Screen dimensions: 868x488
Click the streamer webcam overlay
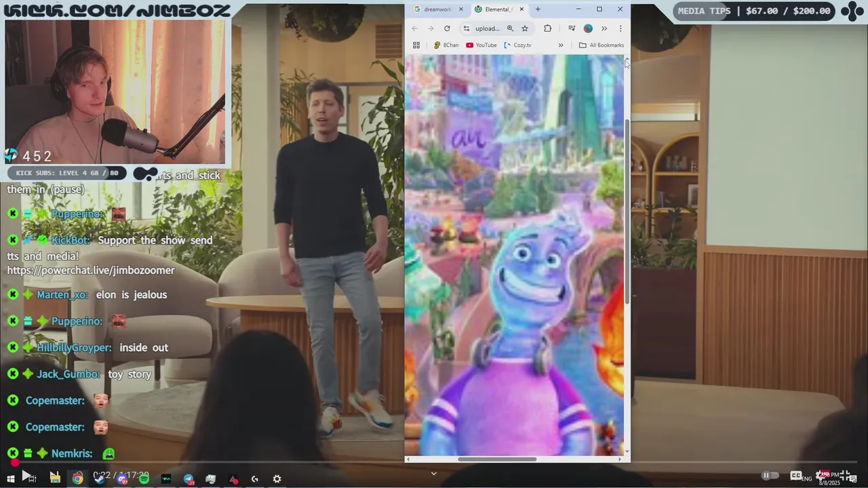(115, 91)
